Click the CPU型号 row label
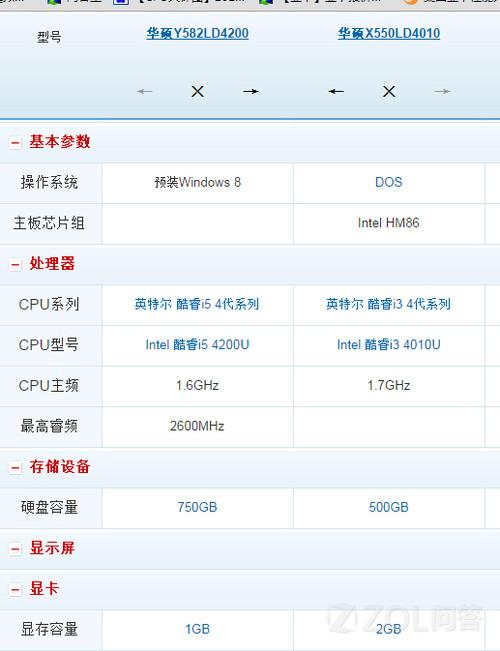Screen dimensions: 500x651 (x=49, y=345)
